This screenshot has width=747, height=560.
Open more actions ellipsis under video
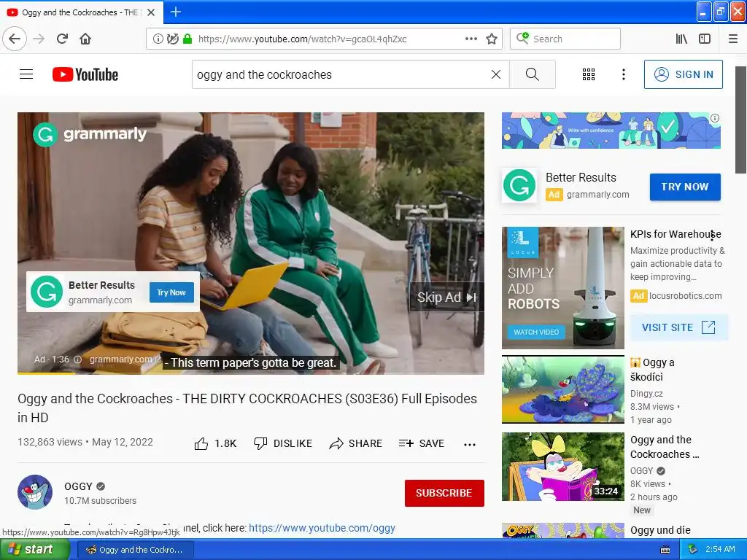(x=470, y=444)
